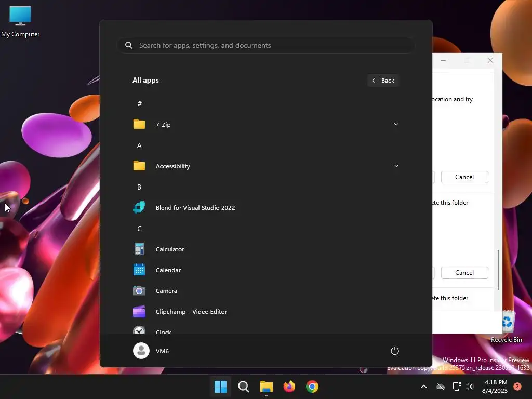Click the Windows Start button on taskbar
This screenshot has height=399, width=532.
click(220, 387)
